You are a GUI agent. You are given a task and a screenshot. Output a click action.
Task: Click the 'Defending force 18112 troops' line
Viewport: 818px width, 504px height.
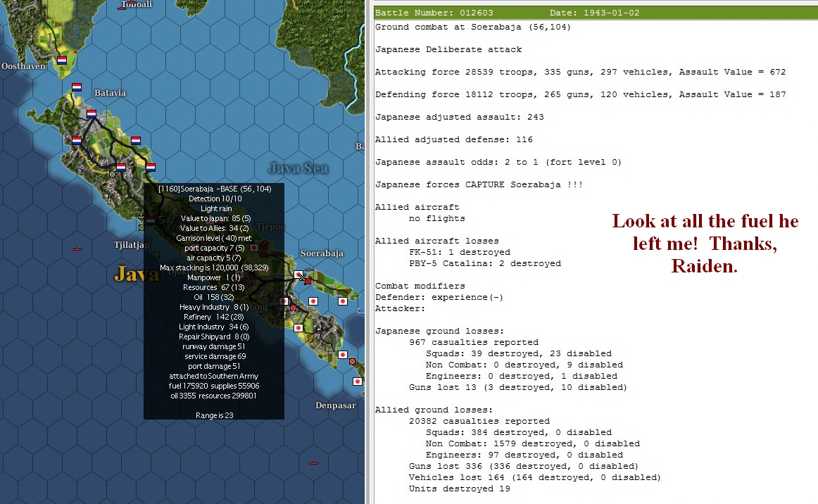580,94
